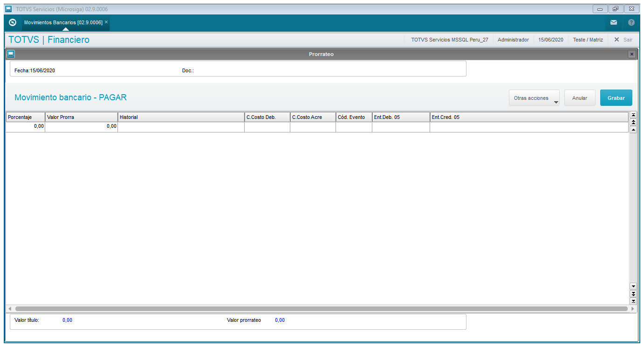
Task: Jump to last row with bottom scroll arrow
Action: tap(633, 301)
